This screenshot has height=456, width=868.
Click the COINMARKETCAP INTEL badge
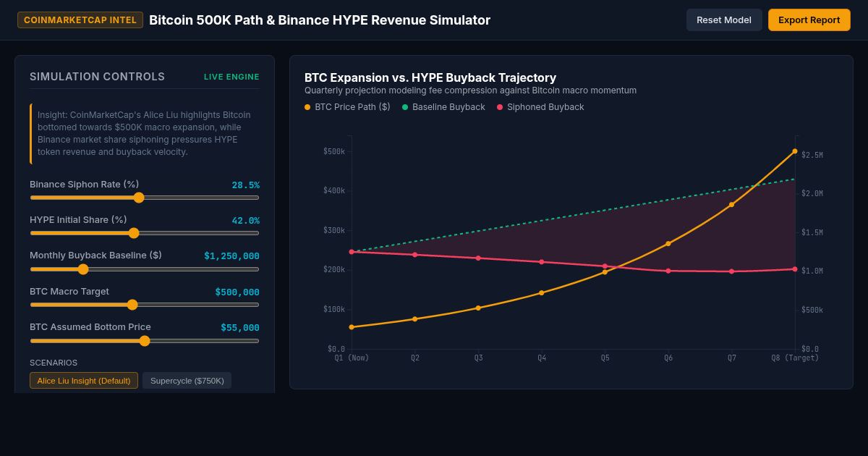tap(80, 20)
